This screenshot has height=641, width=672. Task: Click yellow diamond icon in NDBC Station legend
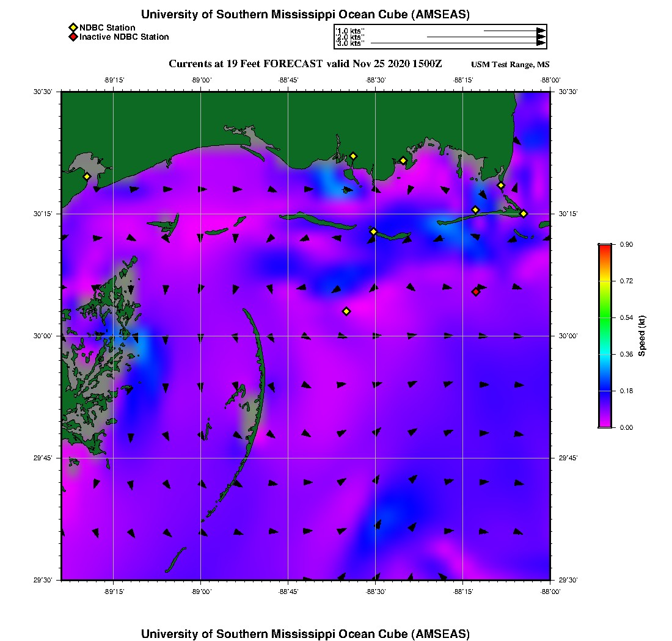(73, 27)
